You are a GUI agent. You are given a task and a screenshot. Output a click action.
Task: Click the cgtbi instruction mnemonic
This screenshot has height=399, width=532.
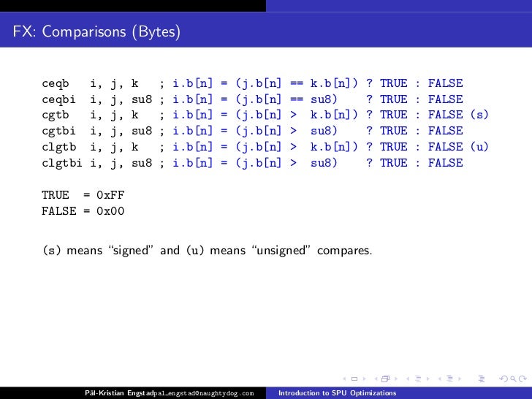[x=58, y=131]
